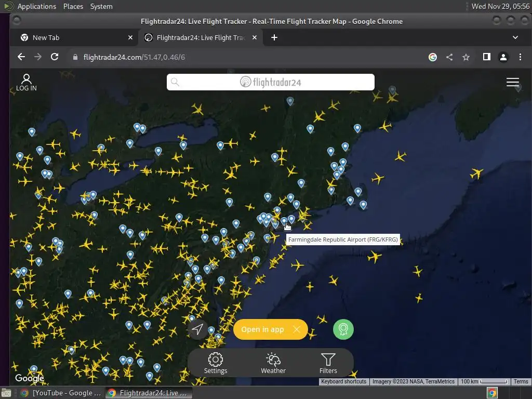Screen dimensions: 532x399
Task: Click the Open in app button
Action: tap(262, 329)
